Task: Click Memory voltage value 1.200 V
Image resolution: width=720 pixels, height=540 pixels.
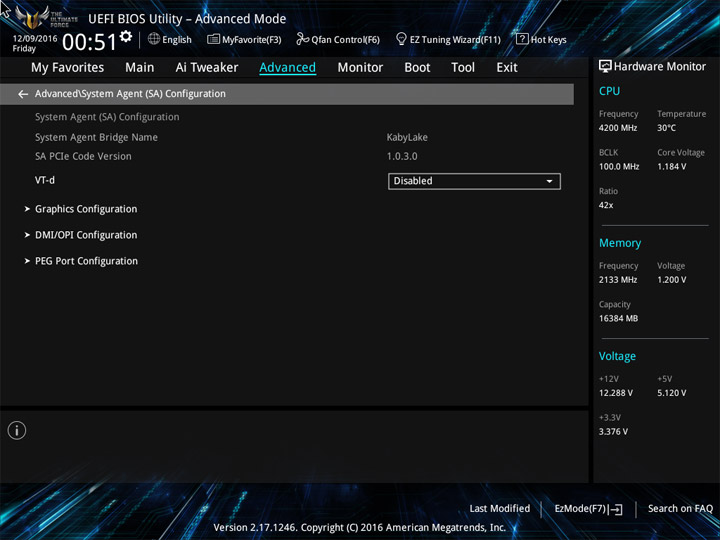Action: click(671, 280)
